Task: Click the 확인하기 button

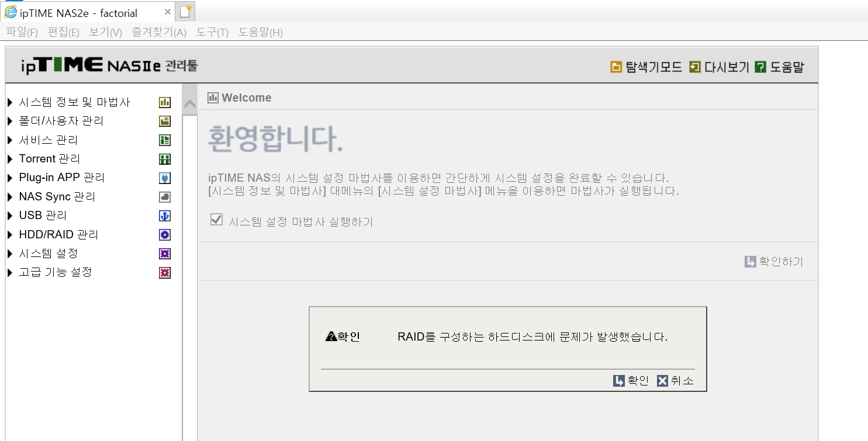Action: point(774,262)
